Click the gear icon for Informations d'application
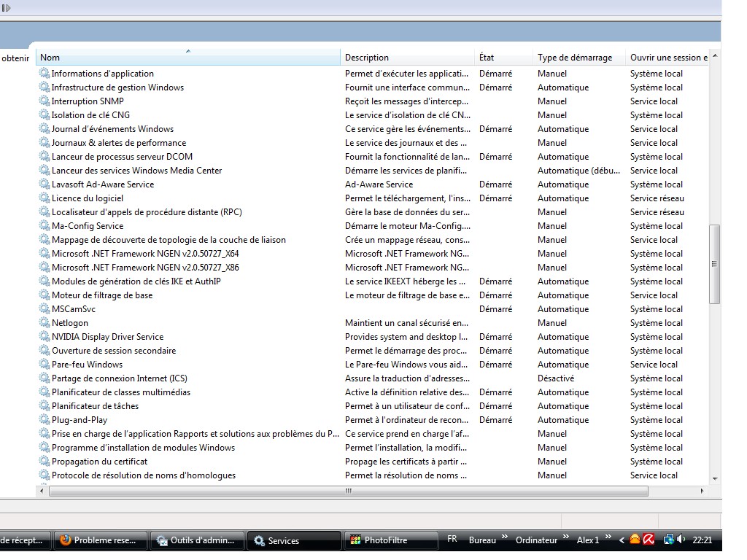This screenshot has height=560, width=747. coord(44,74)
